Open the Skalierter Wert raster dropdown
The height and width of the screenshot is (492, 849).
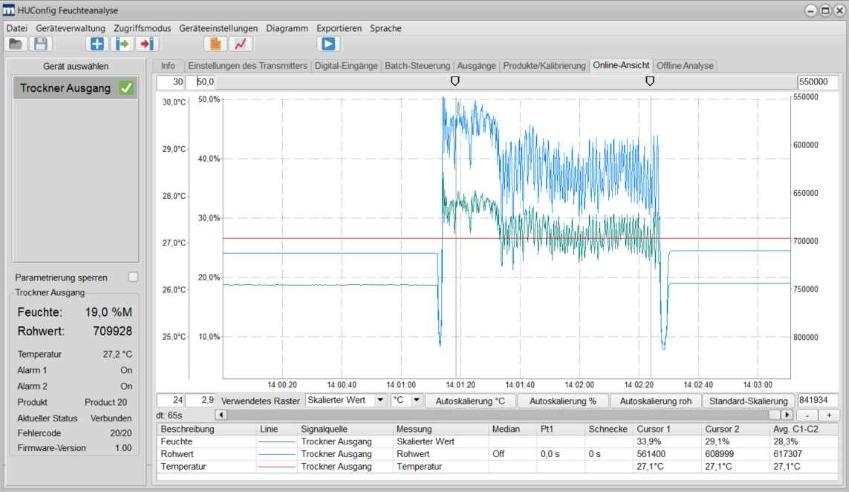pos(345,400)
